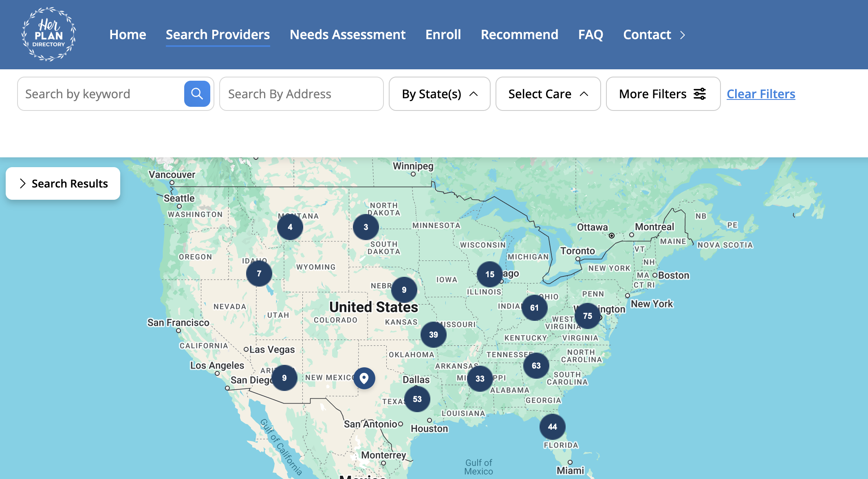Expand the Select Care dropdown
Screen dimensions: 868x479
pos(548,94)
